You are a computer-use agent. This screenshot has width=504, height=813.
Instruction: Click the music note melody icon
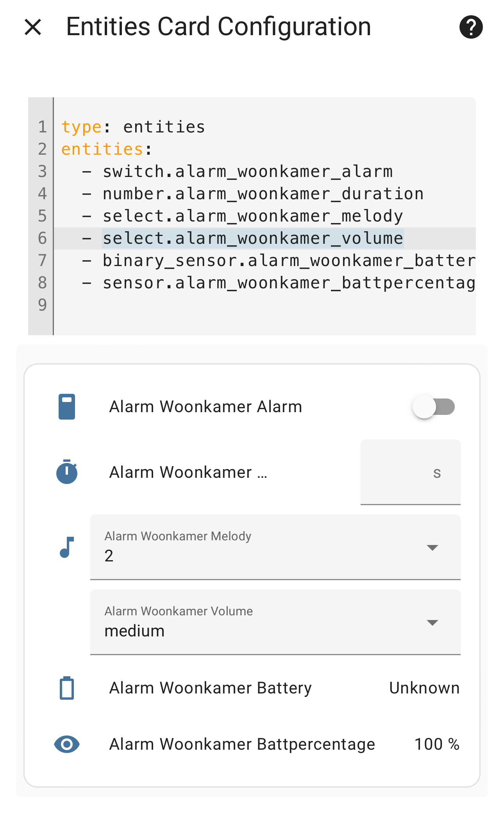(x=67, y=547)
